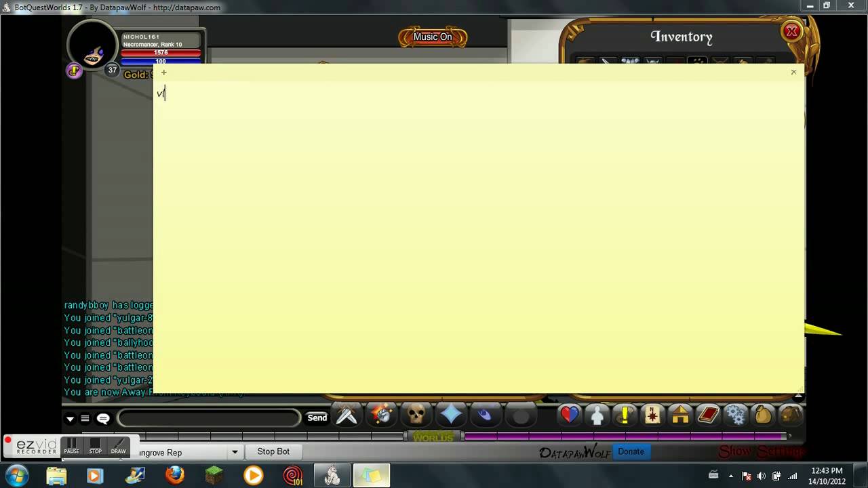The height and width of the screenshot is (488, 868).
Task: Open the money bag shop icon
Action: tap(764, 414)
